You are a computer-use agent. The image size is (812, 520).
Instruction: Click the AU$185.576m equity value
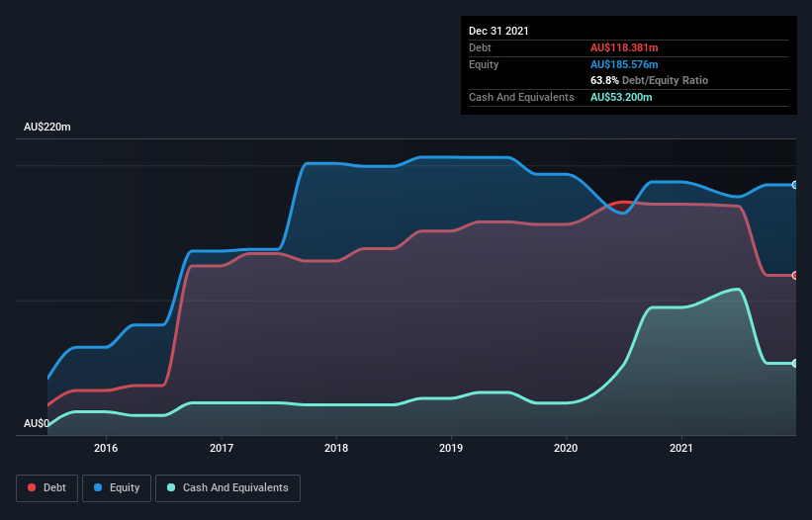point(624,64)
